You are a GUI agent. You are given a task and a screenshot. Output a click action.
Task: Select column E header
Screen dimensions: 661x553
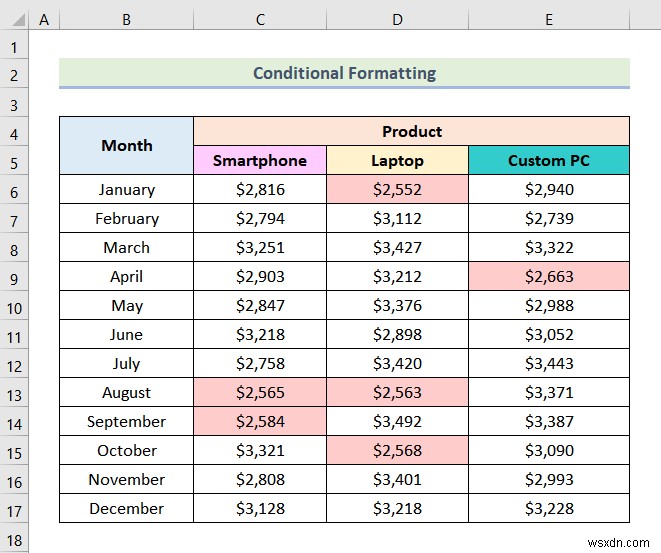pyautogui.click(x=548, y=19)
